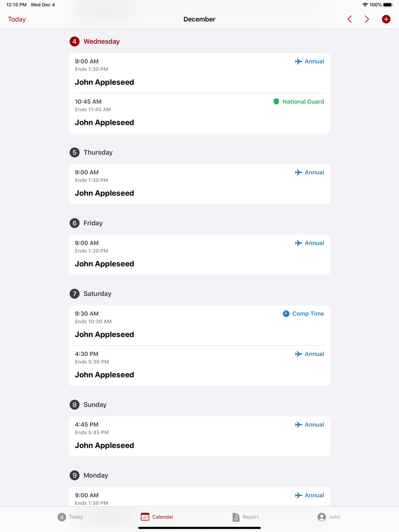Open the Today tab in bottom bar
The width and height of the screenshot is (399, 532).
[70, 517]
